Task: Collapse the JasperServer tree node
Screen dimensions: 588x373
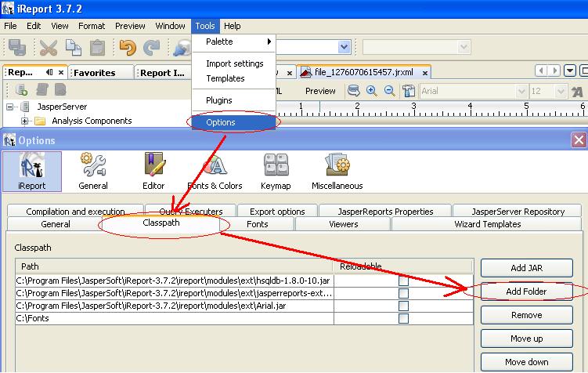Action: click(9, 107)
